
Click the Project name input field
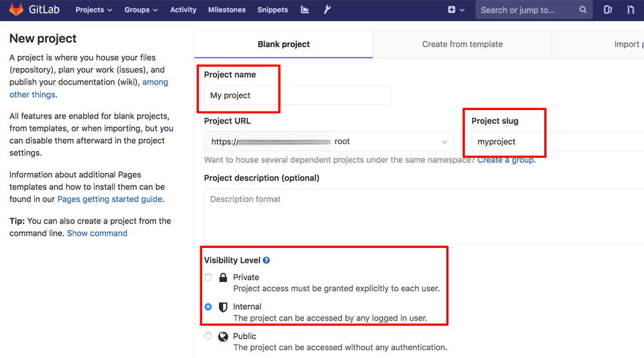point(297,95)
